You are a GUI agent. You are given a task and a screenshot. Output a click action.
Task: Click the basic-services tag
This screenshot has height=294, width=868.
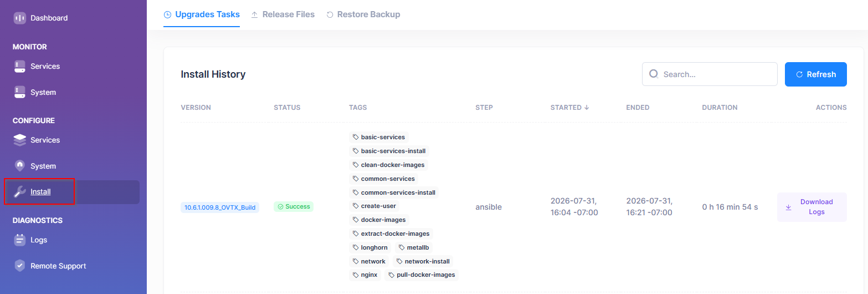pyautogui.click(x=379, y=137)
